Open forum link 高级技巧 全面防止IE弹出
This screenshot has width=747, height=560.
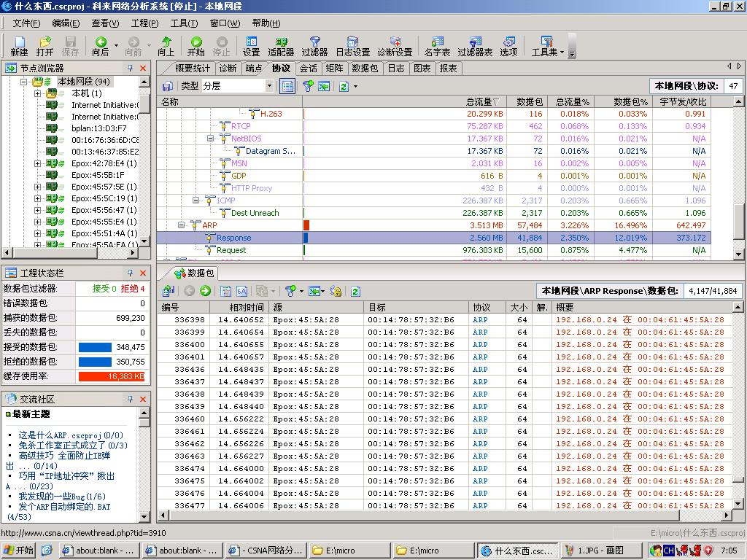click(x=64, y=456)
